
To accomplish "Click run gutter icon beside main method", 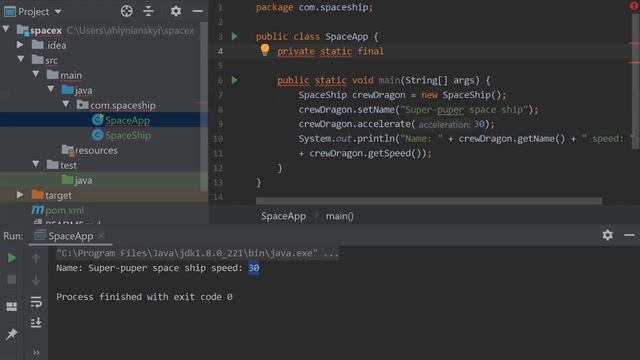I will (x=235, y=80).
